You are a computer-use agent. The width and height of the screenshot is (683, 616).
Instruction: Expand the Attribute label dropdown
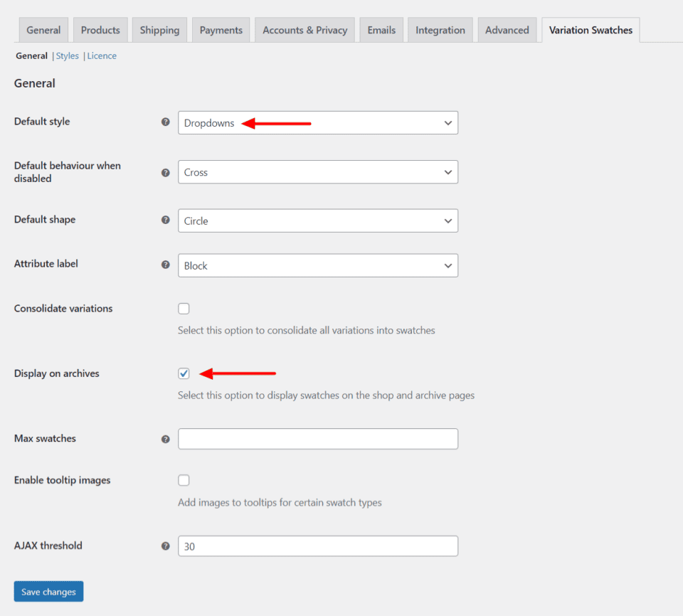(x=317, y=265)
